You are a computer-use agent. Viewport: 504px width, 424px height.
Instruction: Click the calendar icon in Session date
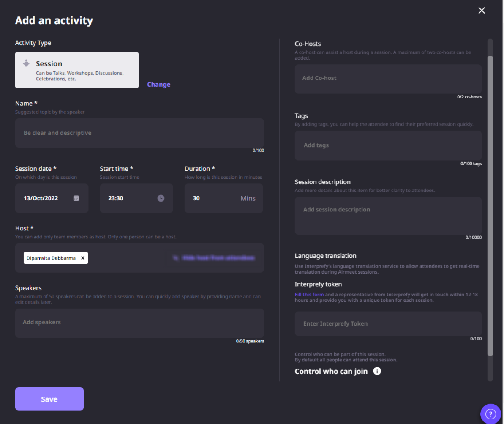click(x=76, y=198)
